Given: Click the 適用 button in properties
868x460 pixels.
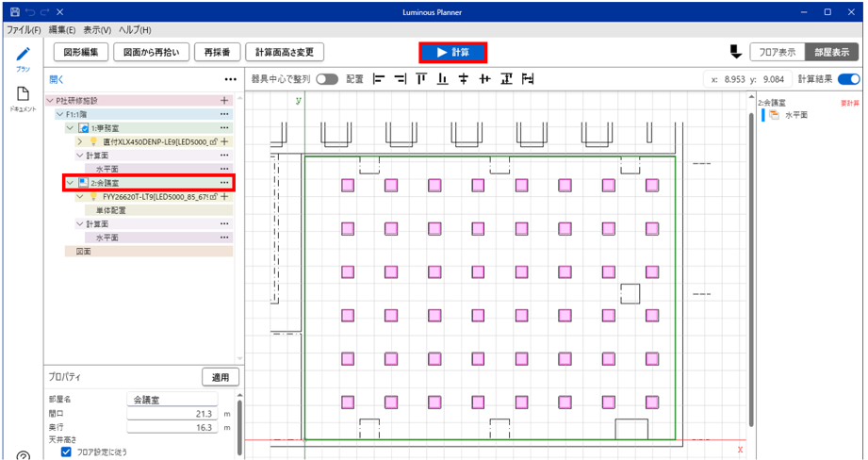Looking at the screenshot, I should point(221,377).
